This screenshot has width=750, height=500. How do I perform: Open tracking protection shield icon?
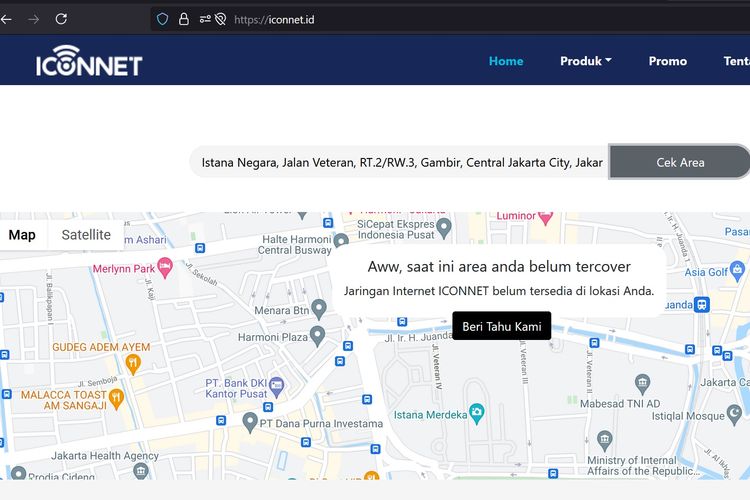[163, 19]
